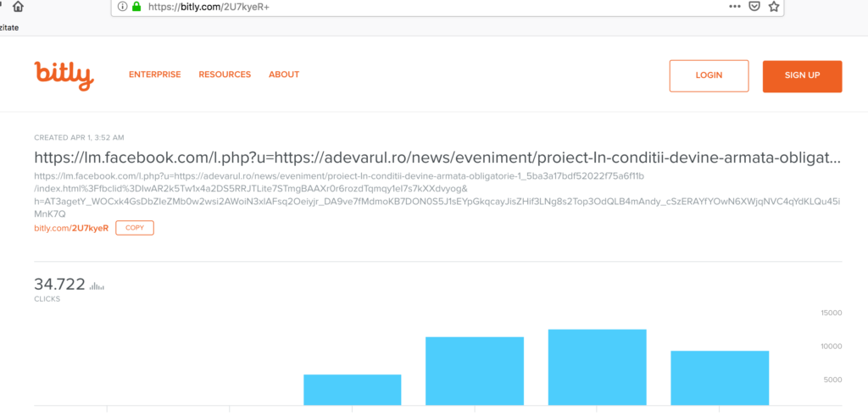Click the bitly logo

(x=64, y=75)
